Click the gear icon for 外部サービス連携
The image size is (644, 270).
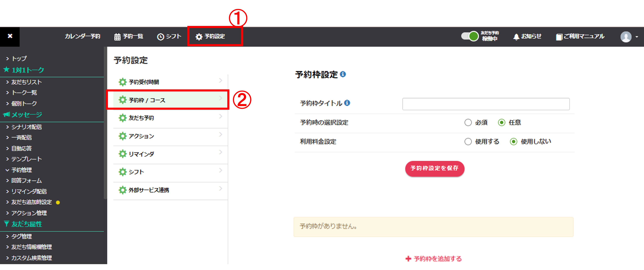123,190
